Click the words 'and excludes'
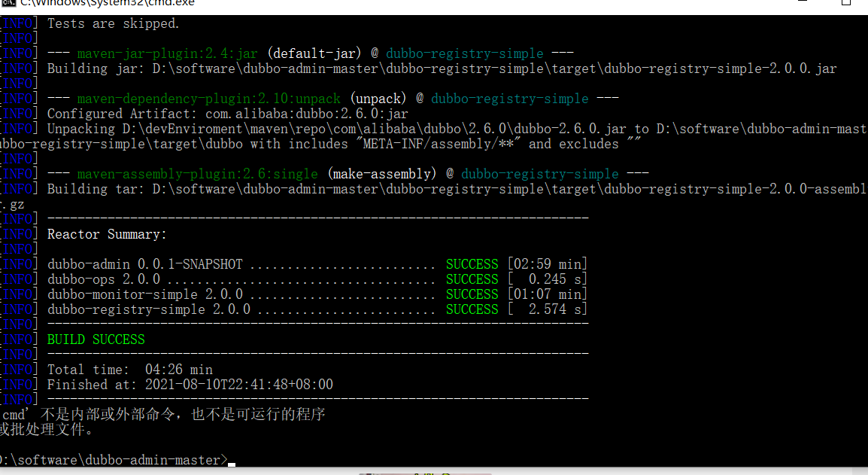This screenshot has width=868, height=475. pos(573,144)
